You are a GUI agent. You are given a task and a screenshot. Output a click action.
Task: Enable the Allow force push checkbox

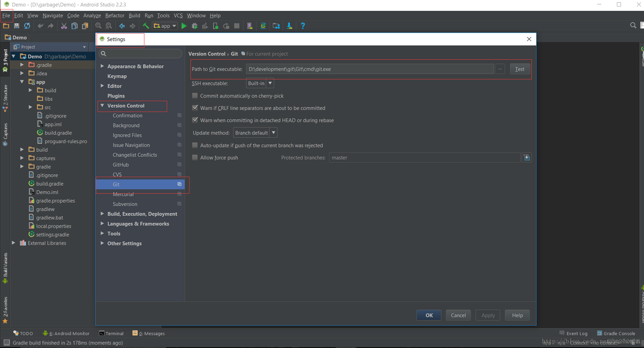tap(195, 157)
